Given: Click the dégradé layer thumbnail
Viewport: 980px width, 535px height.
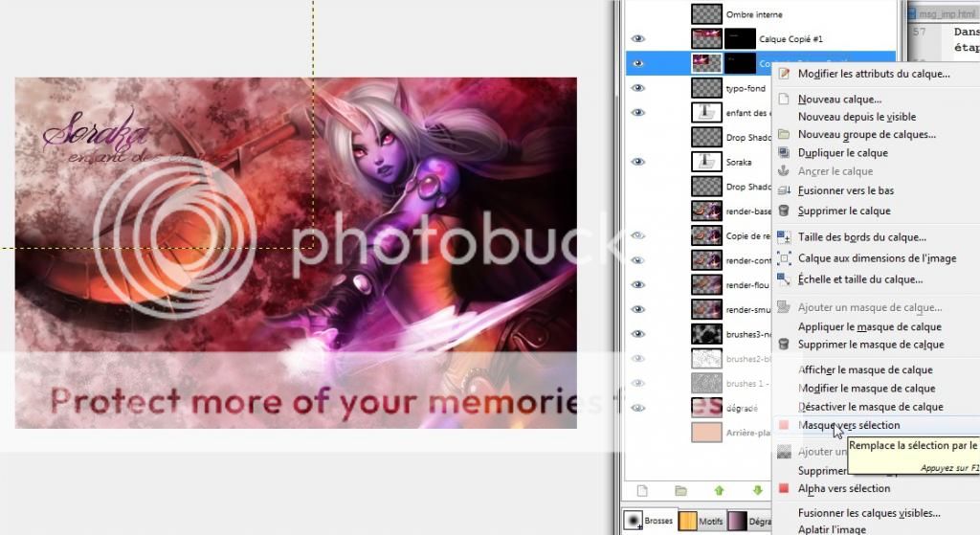Looking at the screenshot, I should (706, 408).
